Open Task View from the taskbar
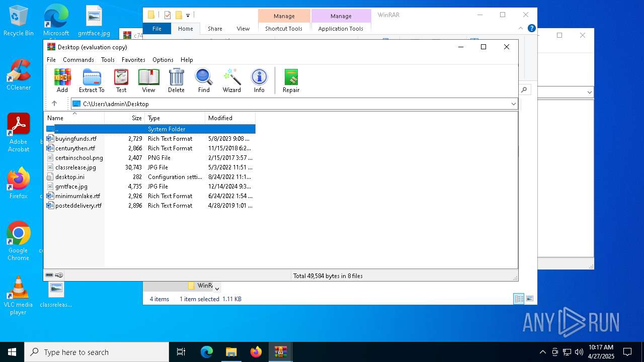The height and width of the screenshot is (362, 644). (x=181, y=352)
